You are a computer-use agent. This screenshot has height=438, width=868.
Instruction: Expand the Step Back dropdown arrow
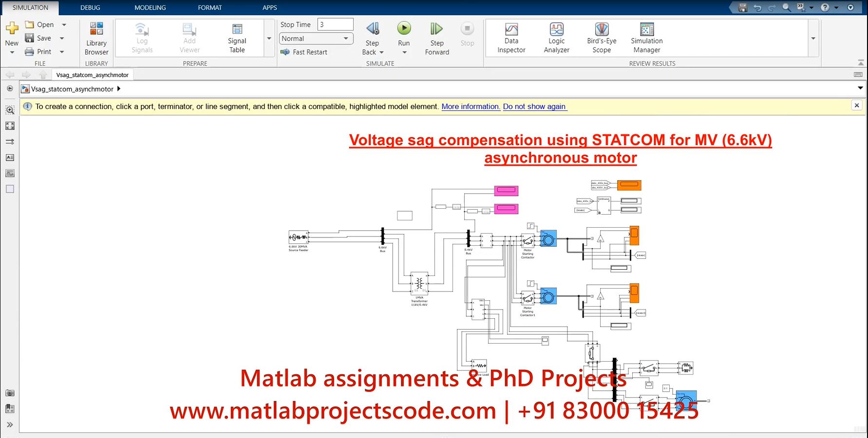[381, 52]
